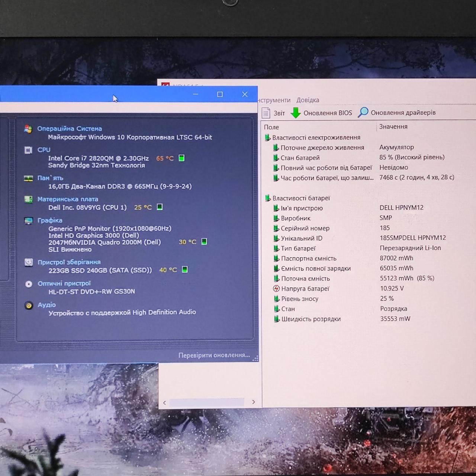
Task: Click the Властивості батареї battery group icon
Action: (x=267, y=198)
